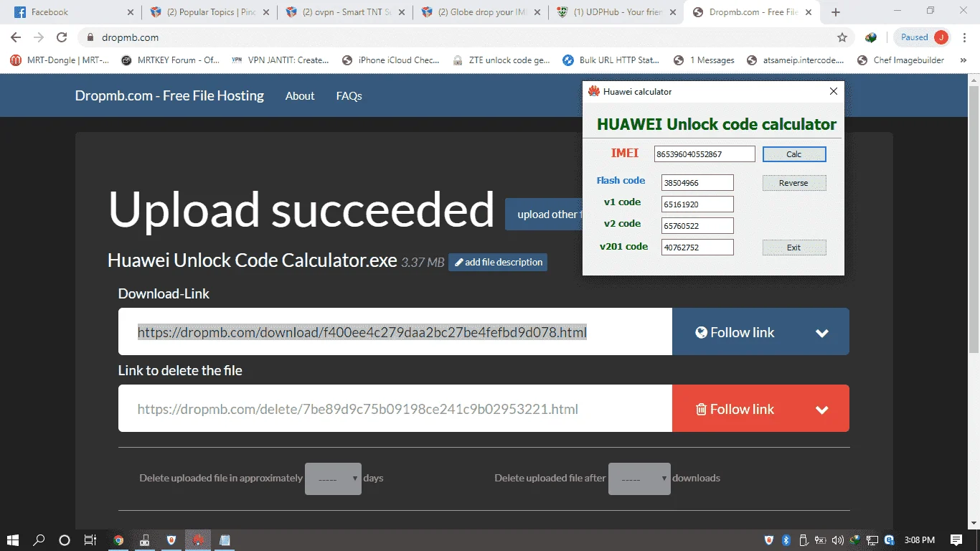
Task: Close the UDPHub tab
Action: (x=674, y=12)
